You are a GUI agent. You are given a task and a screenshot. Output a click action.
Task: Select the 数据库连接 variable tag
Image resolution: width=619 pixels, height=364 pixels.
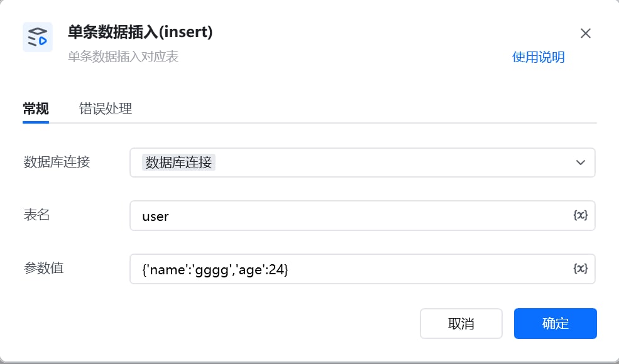pyautogui.click(x=178, y=163)
